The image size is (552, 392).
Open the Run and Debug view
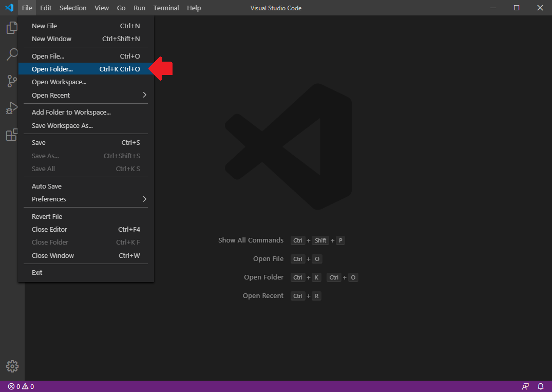[x=12, y=108]
